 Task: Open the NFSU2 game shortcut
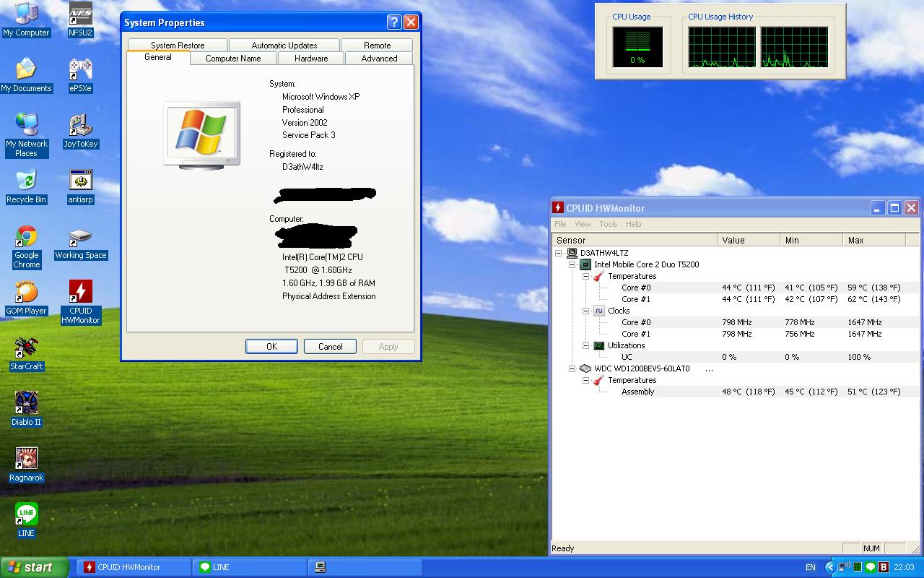tap(80, 20)
